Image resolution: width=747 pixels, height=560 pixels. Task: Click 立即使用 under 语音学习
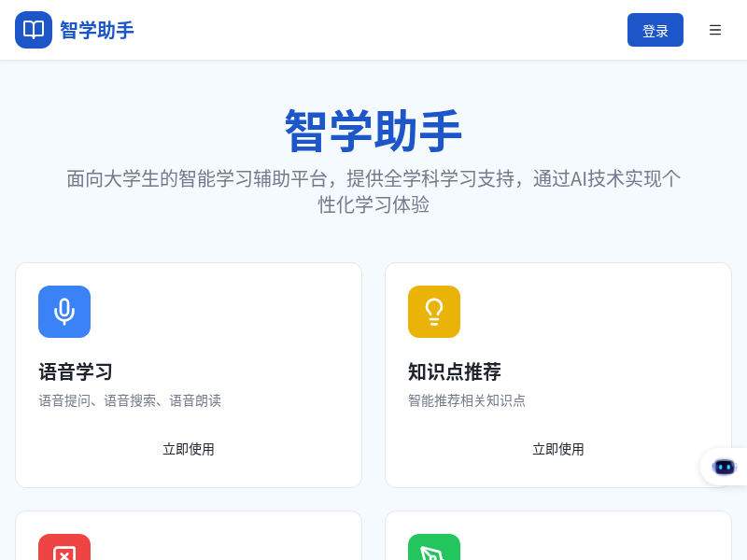tap(189, 449)
